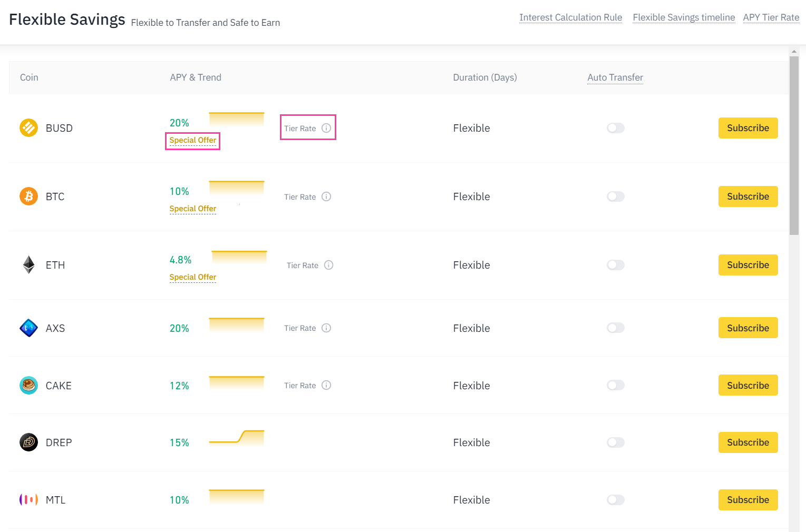Image resolution: width=806 pixels, height=532 pixels.
Task: Click the ETH Tier Rate info icon
Action: coord(329,265)
